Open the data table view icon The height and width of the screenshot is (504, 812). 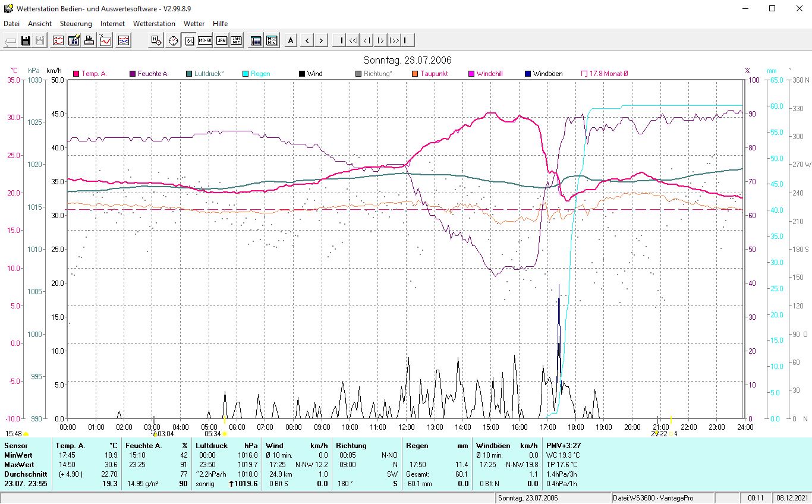coord(256,40)
